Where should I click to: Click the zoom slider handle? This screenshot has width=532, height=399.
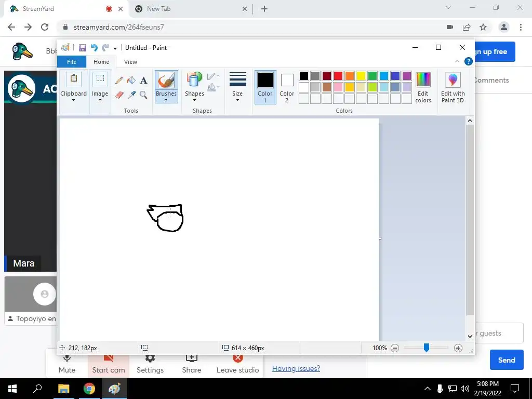tap(427, 348)
